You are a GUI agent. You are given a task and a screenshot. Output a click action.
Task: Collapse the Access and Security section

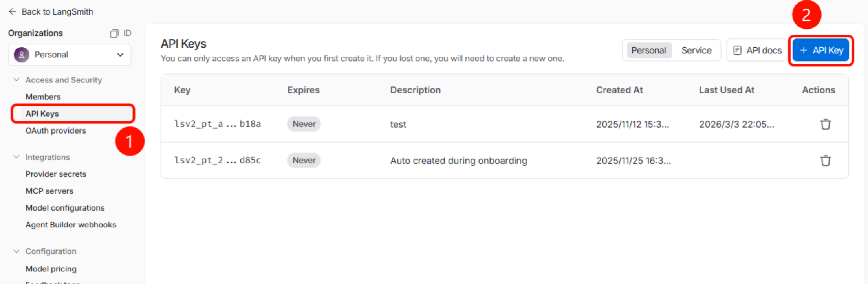click(x=16, y=80)
